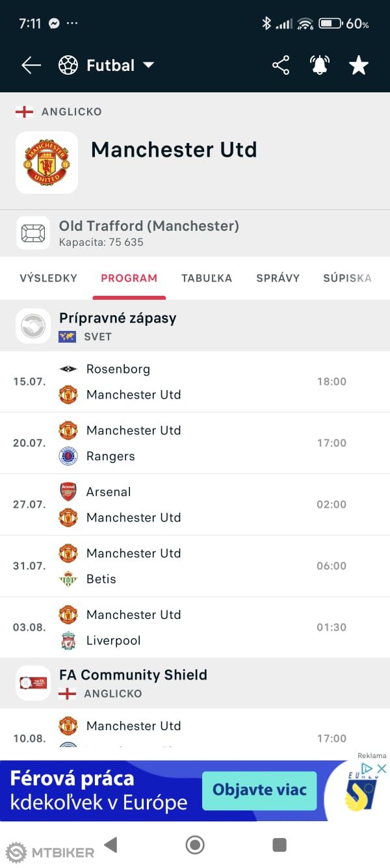Switch to the Výsledky tab
The height and width of the screenshot is (868, 390).
pyautogui.click(x=48, y=278)
